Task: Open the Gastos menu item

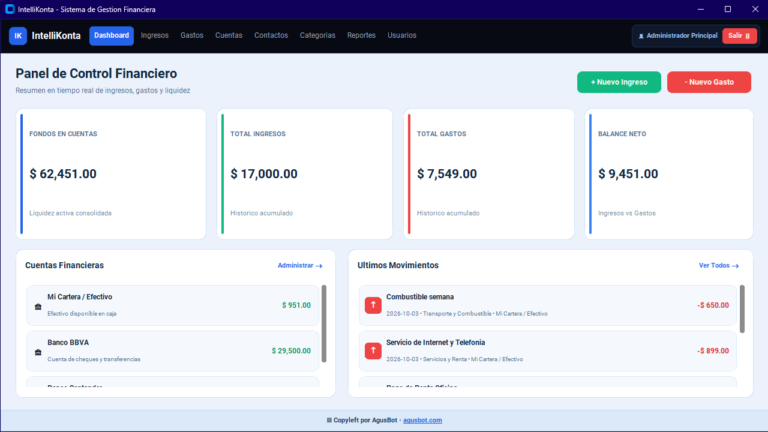Action: (x=192, y=36)
